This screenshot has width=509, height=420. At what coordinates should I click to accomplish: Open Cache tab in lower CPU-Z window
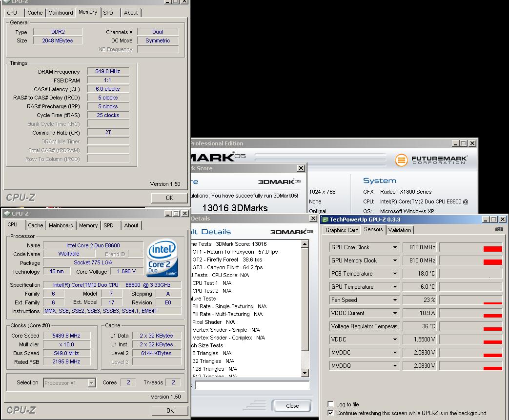point(36,225)
